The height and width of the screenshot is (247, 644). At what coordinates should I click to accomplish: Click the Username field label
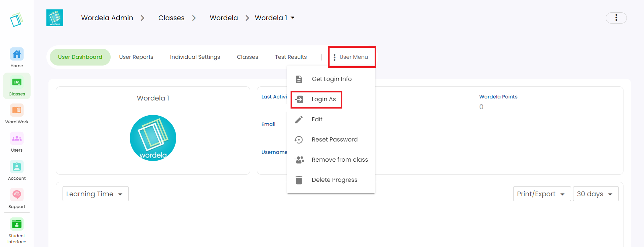(x=274, y=152)
